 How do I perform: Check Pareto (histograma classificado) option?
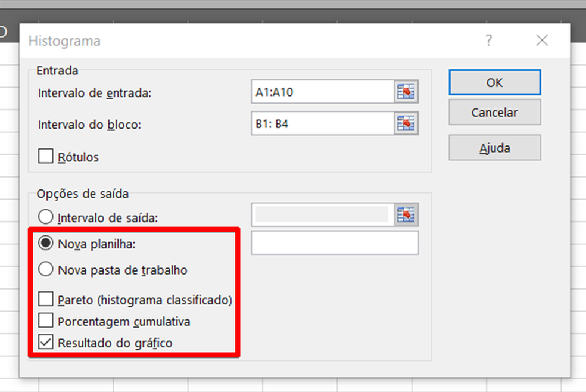45,299
